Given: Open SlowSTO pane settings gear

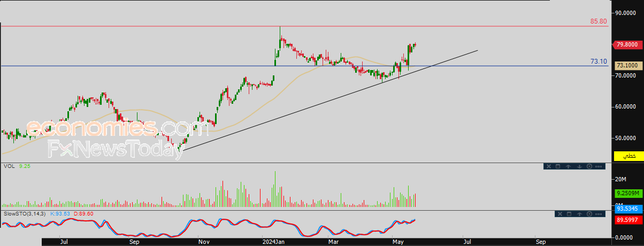Looking at the screenshot, I should pyautogui.click(x=589, y=214).
